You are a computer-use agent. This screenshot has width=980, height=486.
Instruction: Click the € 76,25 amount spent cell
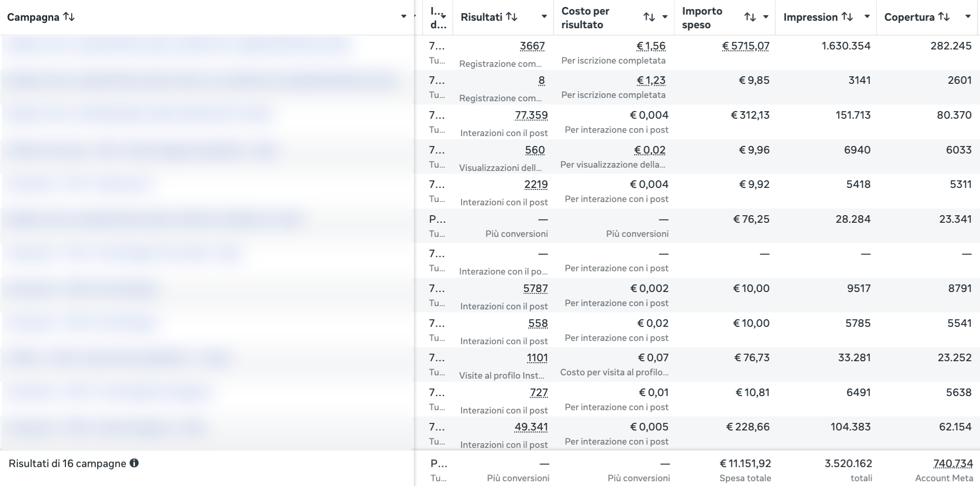point(751,219)
